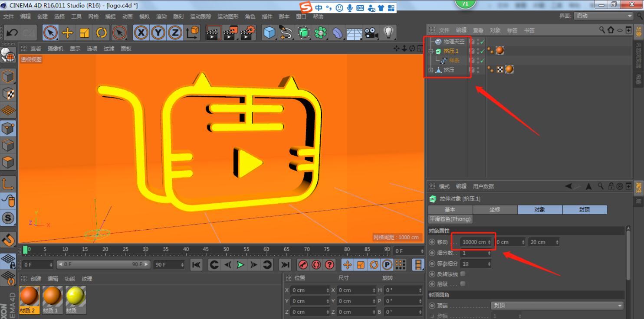Open the 摄像机 viewport menu
This screenshot has width=644, height=319.
tap(56, 49)
